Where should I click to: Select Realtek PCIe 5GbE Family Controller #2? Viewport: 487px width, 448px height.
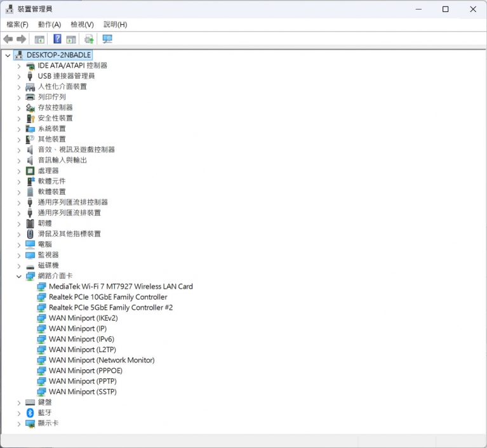110,307
